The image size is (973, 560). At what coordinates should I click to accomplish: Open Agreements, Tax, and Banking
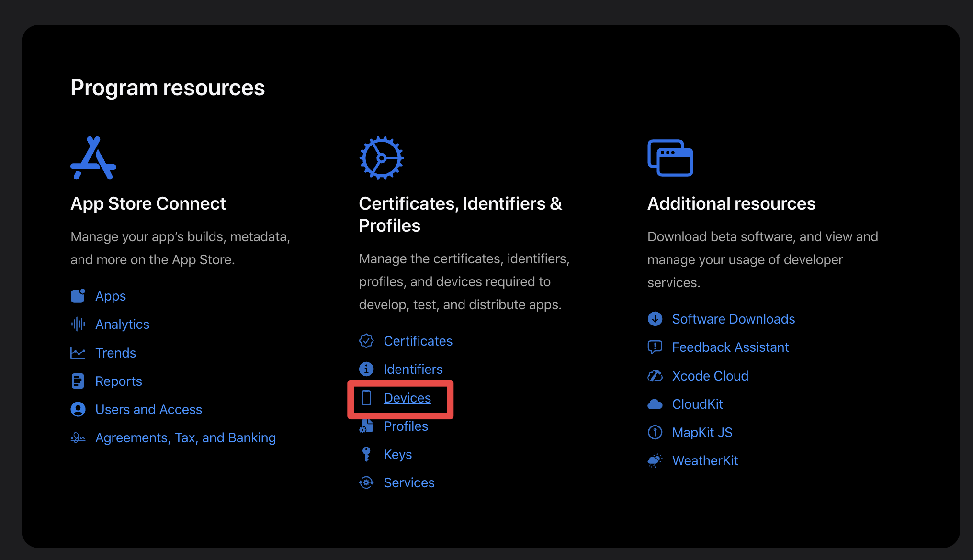(x=185, y=438)
